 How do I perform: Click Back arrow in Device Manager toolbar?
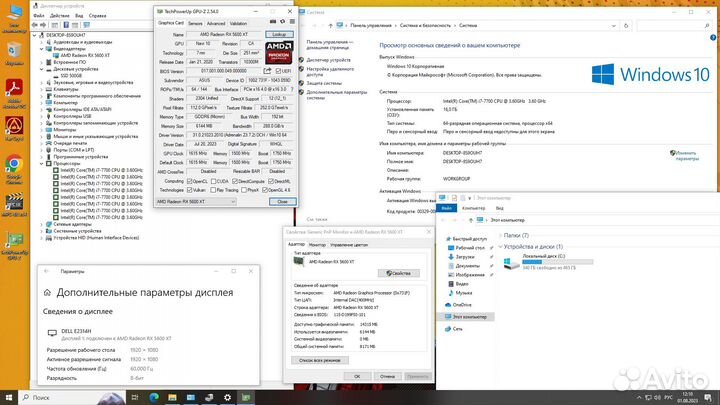pyautogui.click(x=35, y=25)
